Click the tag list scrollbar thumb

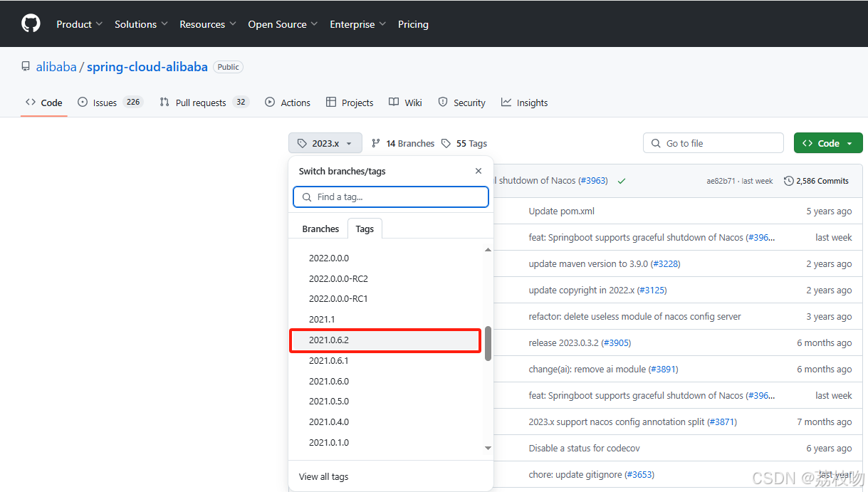[x=488, y=343]
